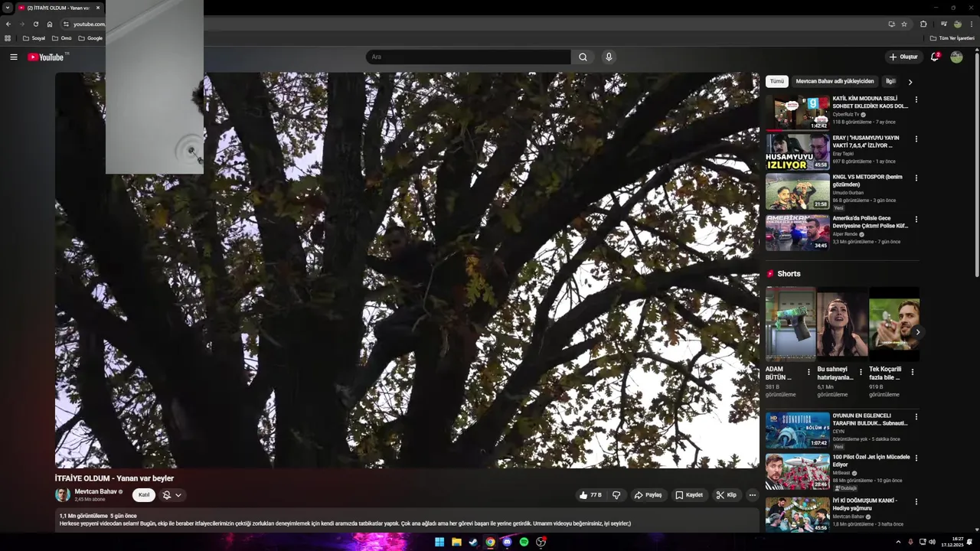Open the ADAM BÜTÜN short
Viewport: 980px width, 551px height.
790,324
